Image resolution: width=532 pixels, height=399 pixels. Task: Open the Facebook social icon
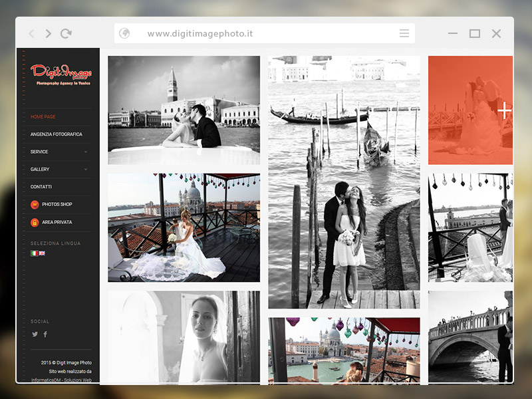click(45, 334)
